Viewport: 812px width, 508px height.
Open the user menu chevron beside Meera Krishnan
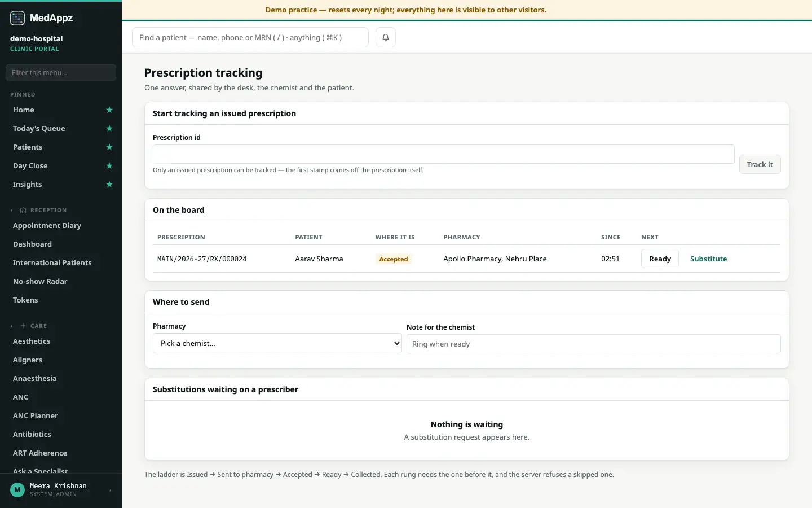110,491
